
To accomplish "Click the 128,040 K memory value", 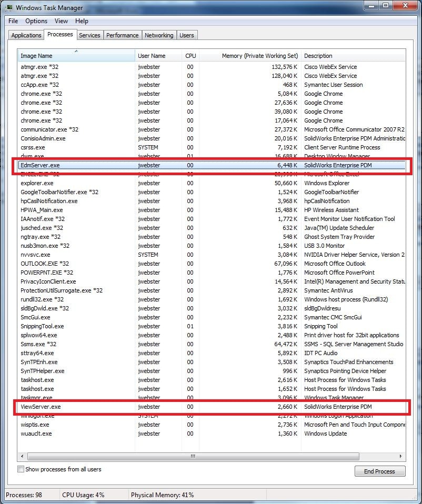I will tap(285, 76).
